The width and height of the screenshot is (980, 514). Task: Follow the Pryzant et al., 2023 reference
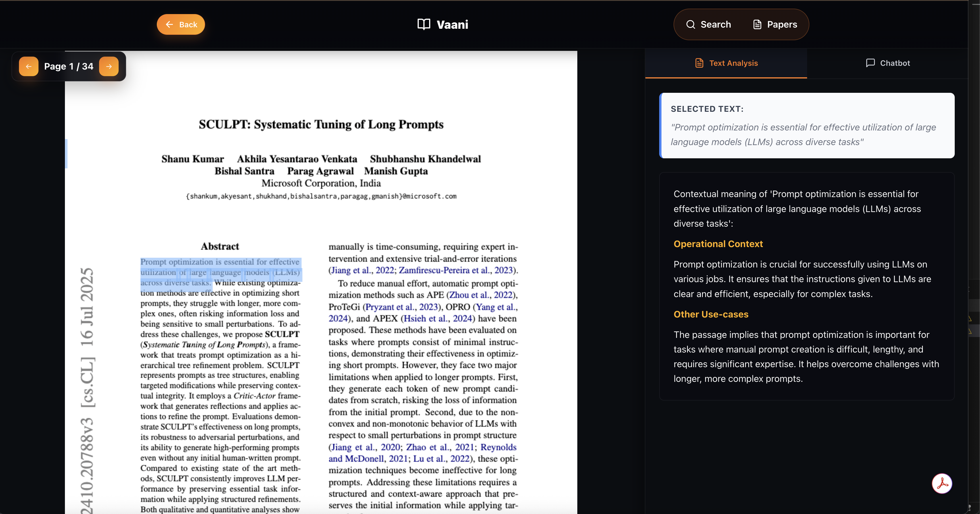[x=401, y=307]
